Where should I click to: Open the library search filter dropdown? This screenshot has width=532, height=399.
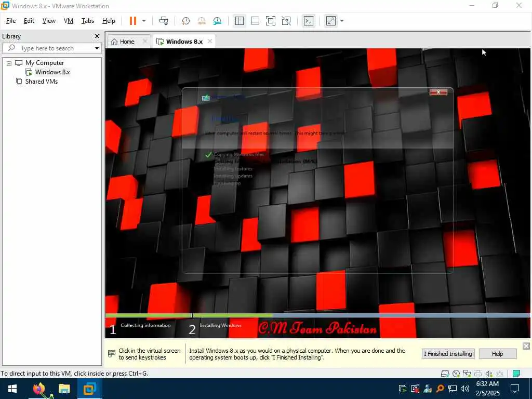(x=97, y=48)
